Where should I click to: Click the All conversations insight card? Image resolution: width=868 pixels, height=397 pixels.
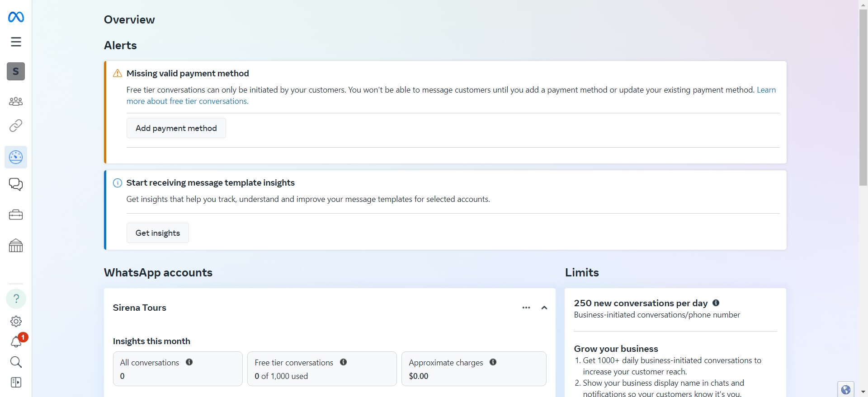(x=178, y=369)
